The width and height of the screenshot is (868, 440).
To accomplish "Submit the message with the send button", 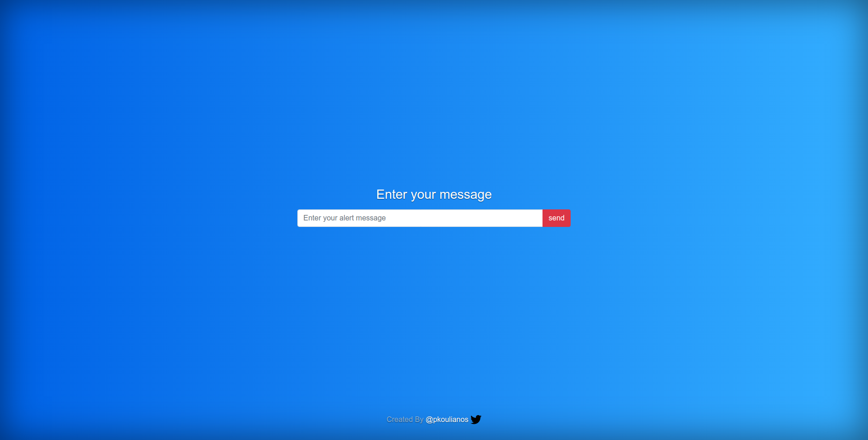I will [x=556, y=218].
